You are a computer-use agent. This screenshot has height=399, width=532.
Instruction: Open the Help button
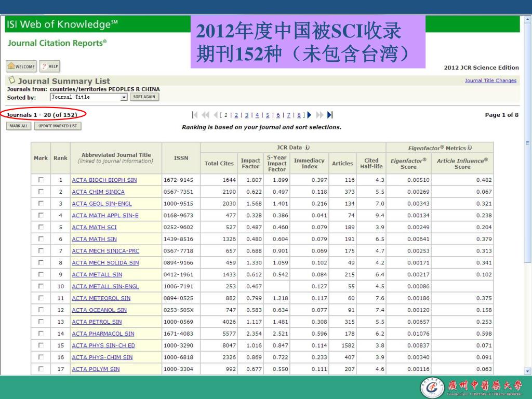click(x=49, y=66)
